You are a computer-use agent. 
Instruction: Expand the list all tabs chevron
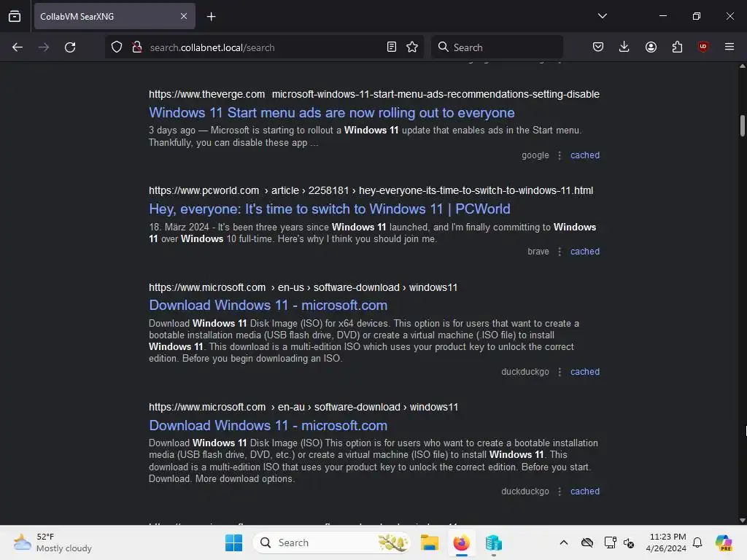click(602, 16)
